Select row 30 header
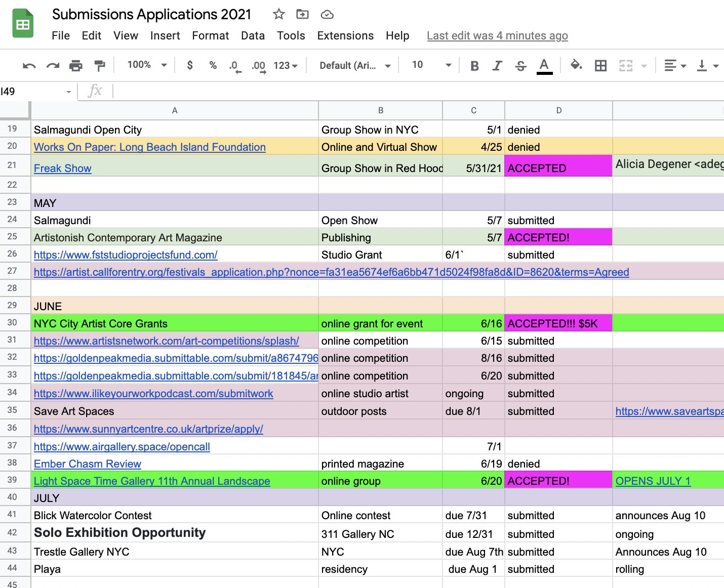The image size is (724, 588). coord(15,323)
